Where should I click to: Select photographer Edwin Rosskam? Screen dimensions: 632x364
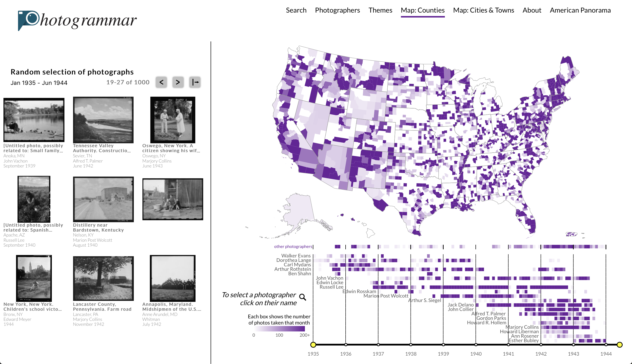point(359,291)
